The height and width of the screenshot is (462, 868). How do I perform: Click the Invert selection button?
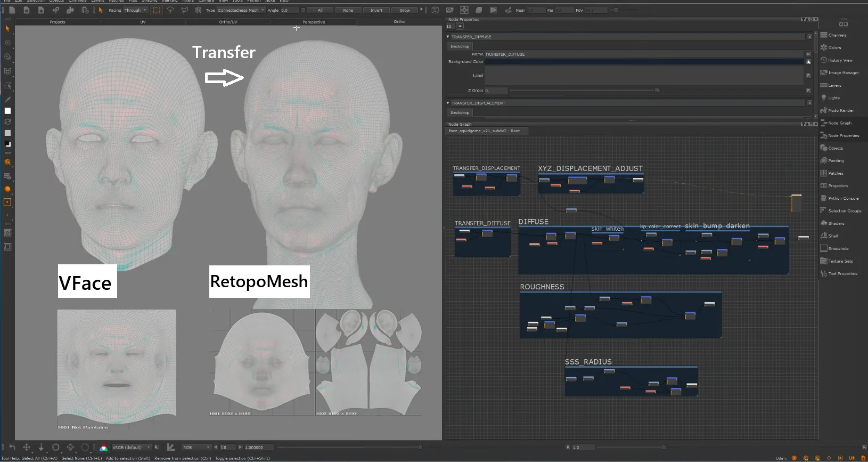pos(376,10)
